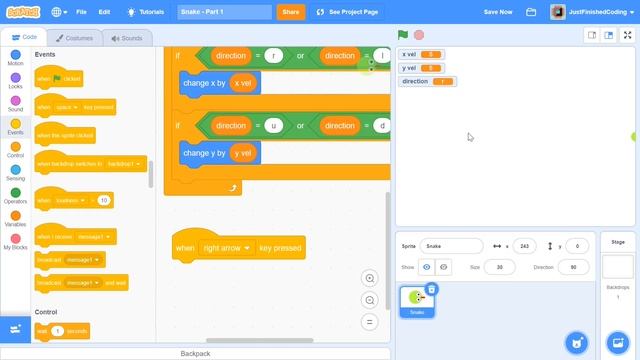The image size is (640, 360).
Task: Click the 'change y by' block
Action: (x=204, y=153)
